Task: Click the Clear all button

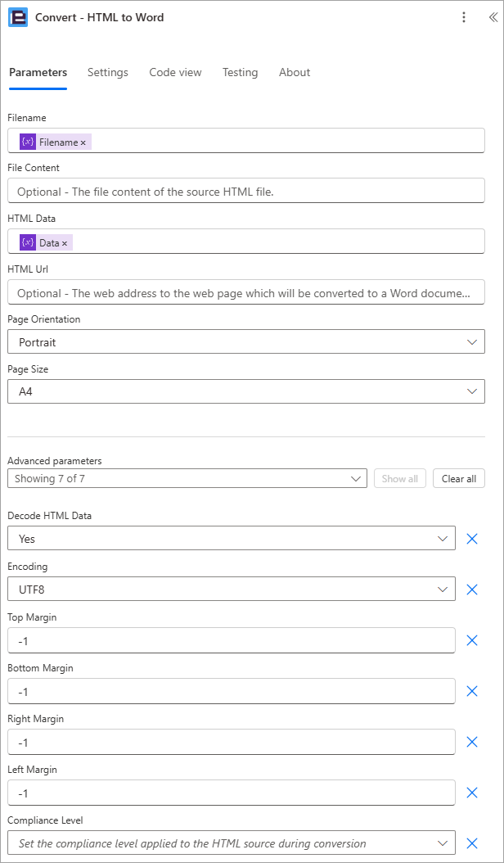Action: click(459, 478)
